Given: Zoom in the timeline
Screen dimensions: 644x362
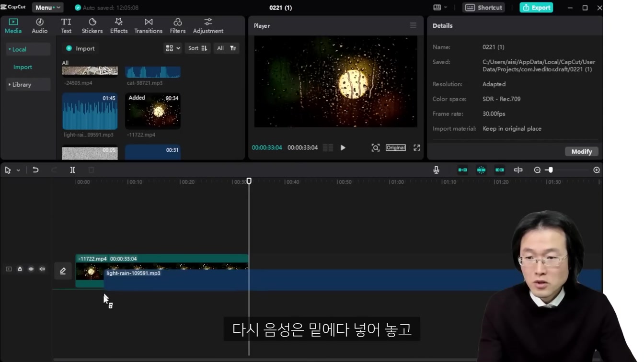Looking at the screenshot, I should point(597,170).
